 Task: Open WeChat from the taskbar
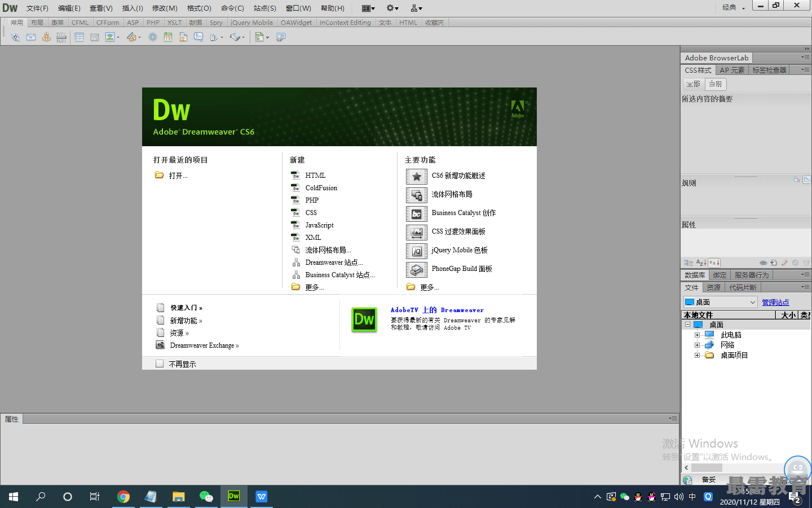[x=206, y=497]
